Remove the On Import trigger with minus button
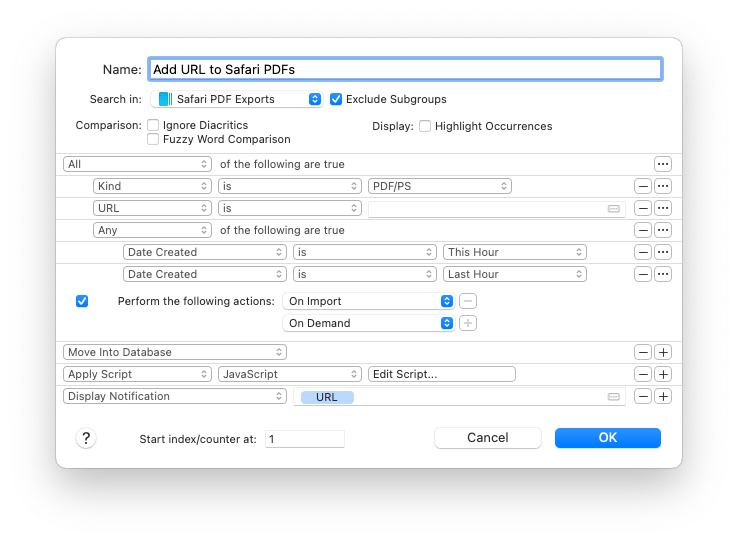The image size is (738, 542). tap(468, 301)
